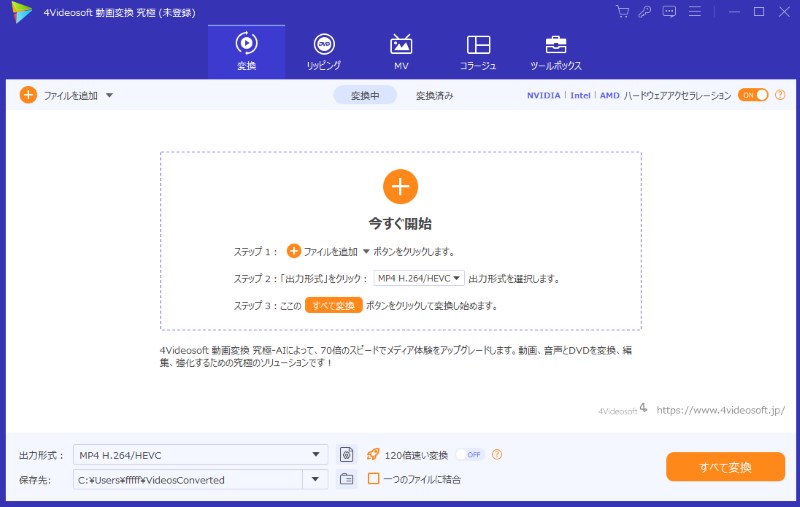Click the AMD label
The width and height of the screenshot is (800, 507).
point(610,95)
